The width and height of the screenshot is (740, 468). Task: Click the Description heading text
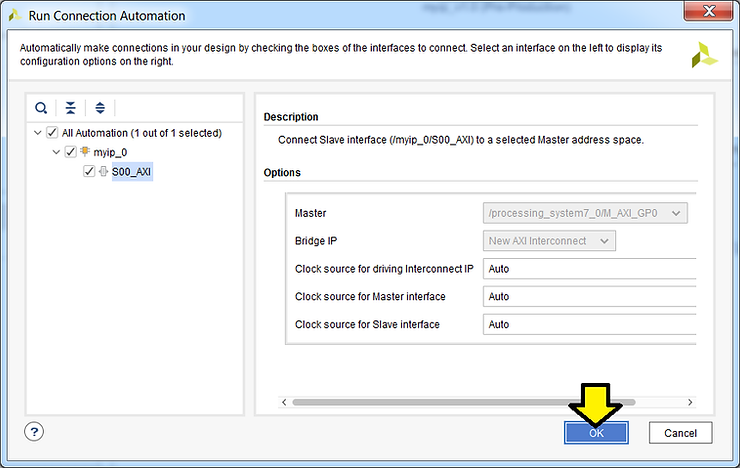pyautogui.click(x=291, y=117)
